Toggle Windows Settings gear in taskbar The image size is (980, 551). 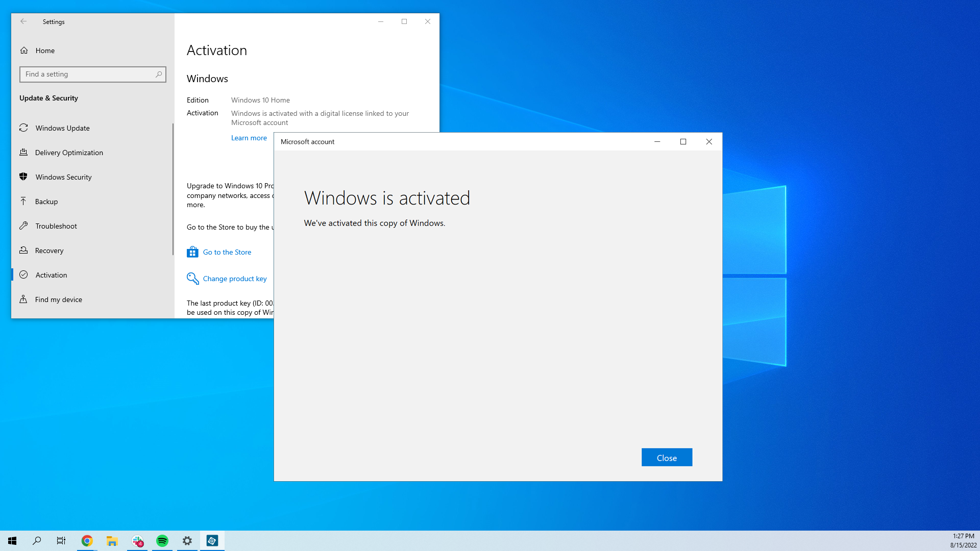[187, 540]
